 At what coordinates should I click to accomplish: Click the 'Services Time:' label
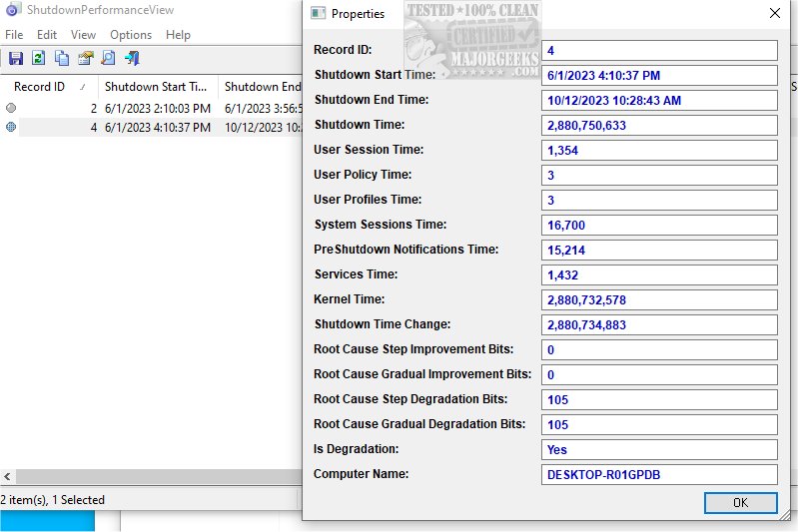pyautogui.click(x=356, y=274)
